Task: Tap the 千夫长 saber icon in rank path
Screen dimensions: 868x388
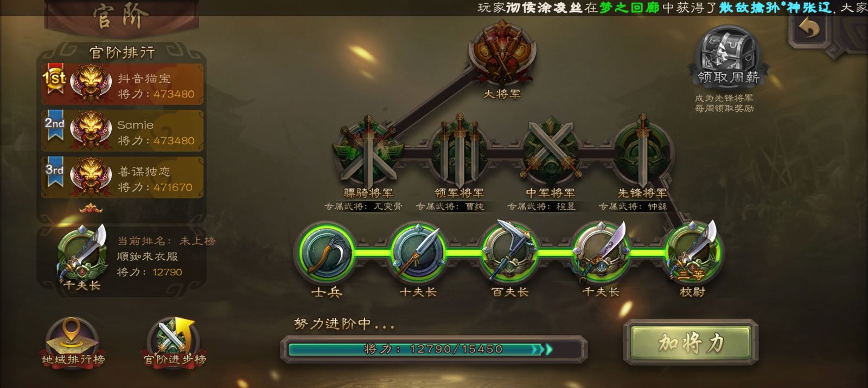Action: click(601, 253)
